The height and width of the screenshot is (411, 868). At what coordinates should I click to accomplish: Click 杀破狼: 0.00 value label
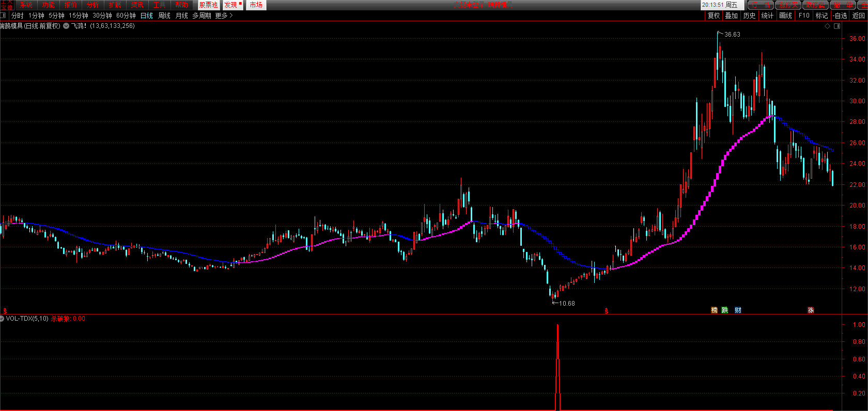point(68,319)
